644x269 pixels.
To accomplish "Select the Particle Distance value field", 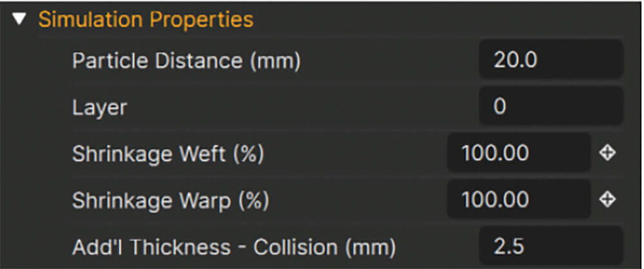I will click(551, 60).
